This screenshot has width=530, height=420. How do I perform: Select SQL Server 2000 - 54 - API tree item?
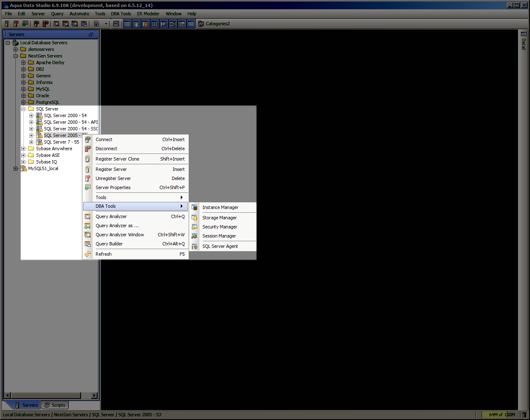(71, 122)
